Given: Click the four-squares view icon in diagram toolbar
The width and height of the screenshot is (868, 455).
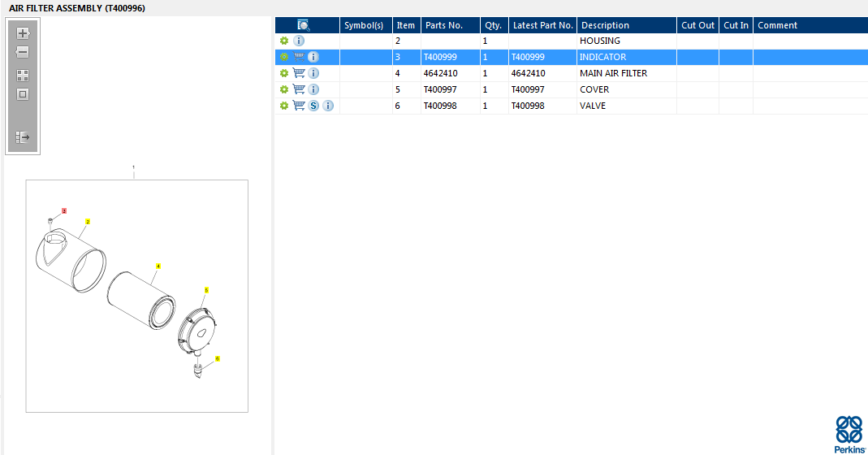Looking at the screenshot, I should 23,76.
